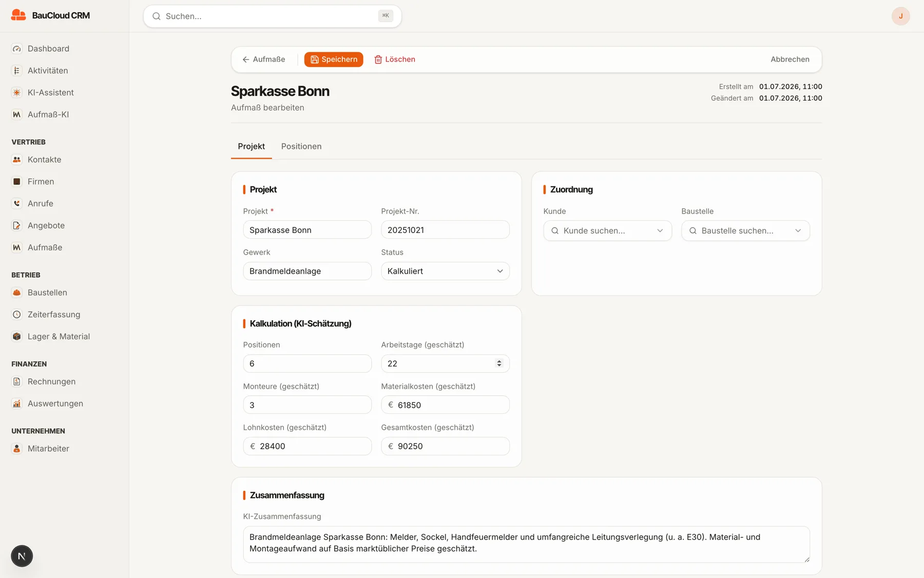Go to Aufmaße in Vertrieb section
The image size is (924, 578).
[x=45, y=247]
